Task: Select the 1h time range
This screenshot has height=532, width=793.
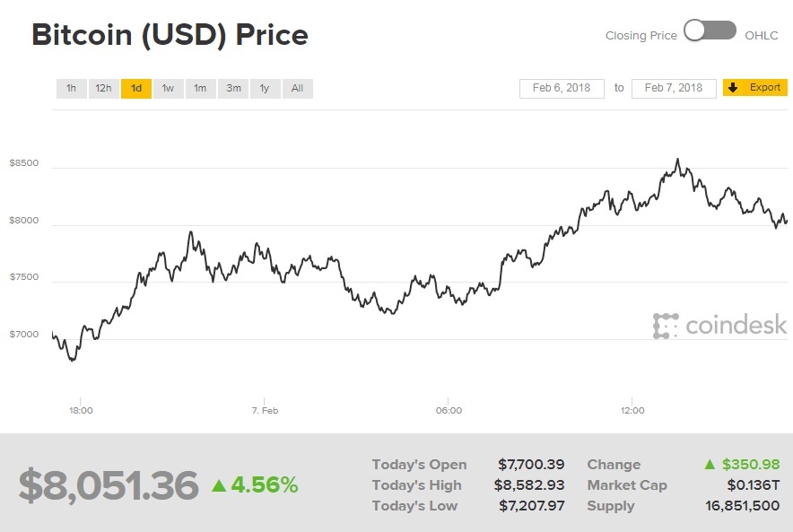Action: 71,88
